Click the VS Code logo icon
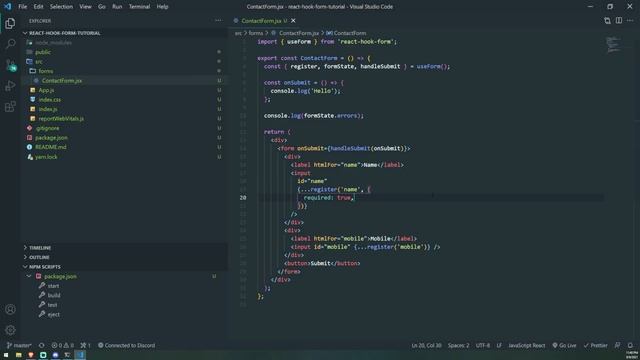Screen dimensions: 640x360 tap(7, 7)
